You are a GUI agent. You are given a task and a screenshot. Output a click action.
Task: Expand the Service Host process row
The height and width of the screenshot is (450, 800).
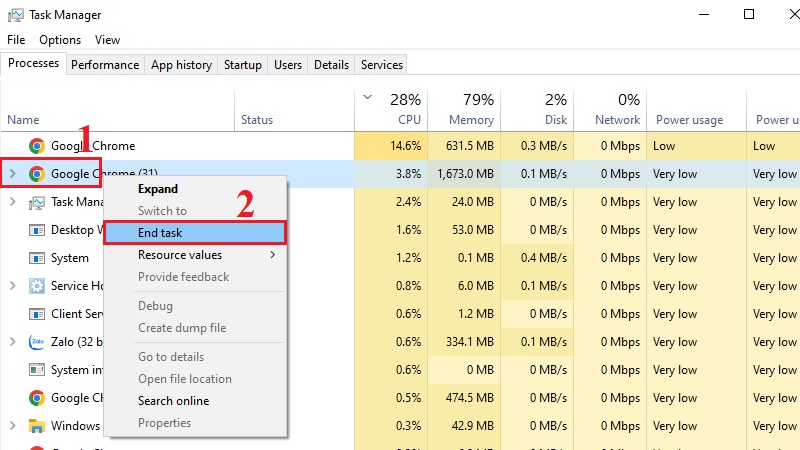(x=13, y=286)
